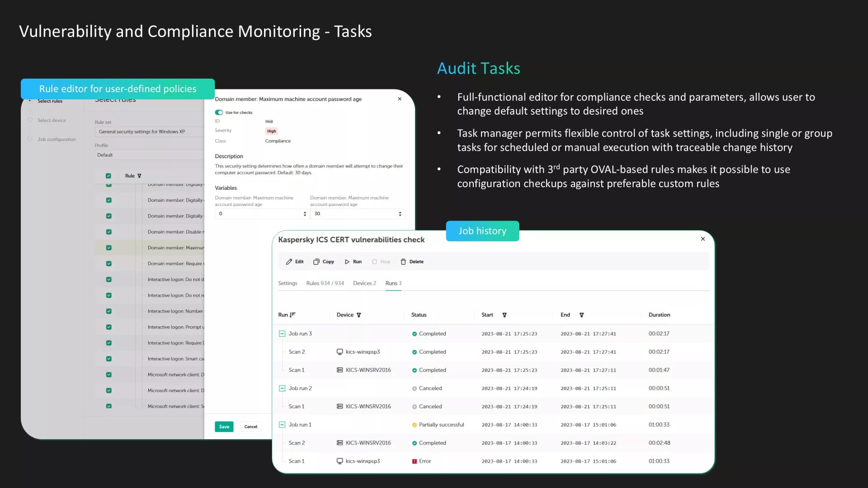Click the first variable input showing 0

pyautogui.click(x=261, y=214)
